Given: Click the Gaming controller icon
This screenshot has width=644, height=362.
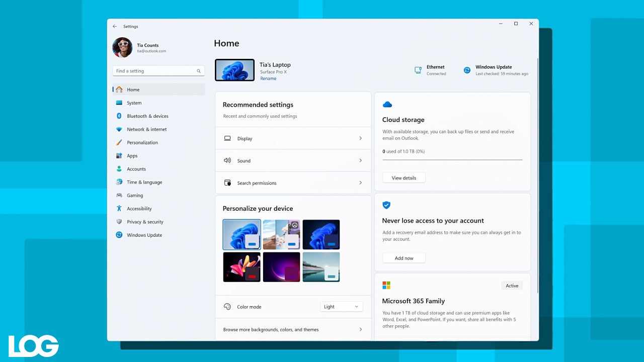Looking at the screenshot, I should [119, 195].
